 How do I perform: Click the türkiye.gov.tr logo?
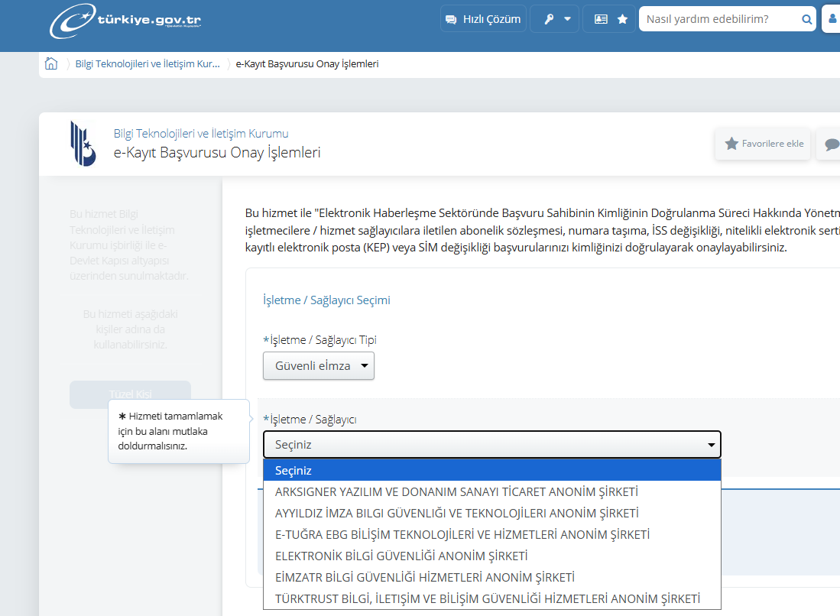(x=126, y=21)
